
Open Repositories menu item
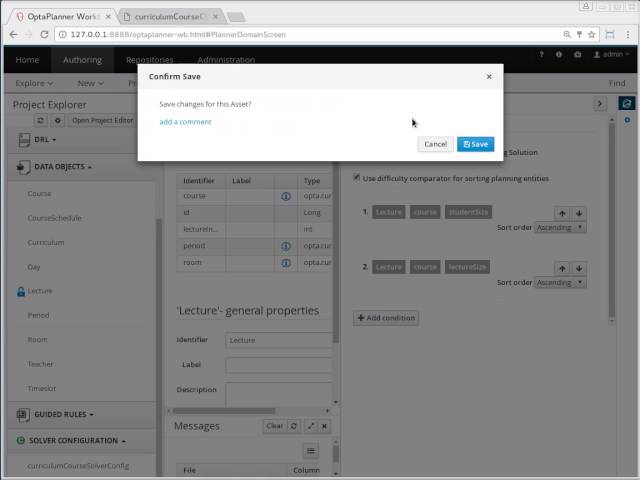click(x=149, y=60)
